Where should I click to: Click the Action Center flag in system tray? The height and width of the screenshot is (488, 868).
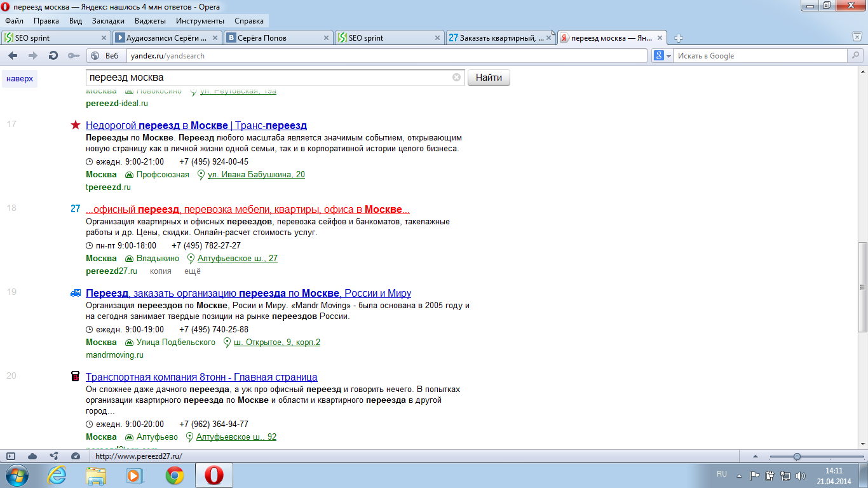pyautogui.click(x=754, y=475)
